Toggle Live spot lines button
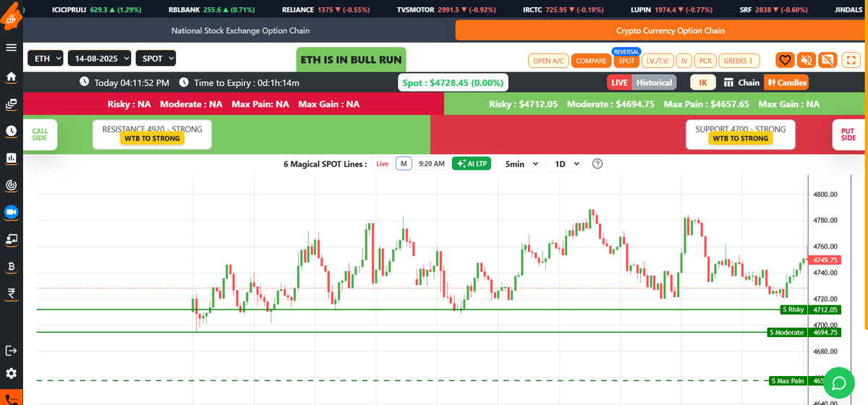Viewport: 868px width, 405px height. (x=382, y=164)
